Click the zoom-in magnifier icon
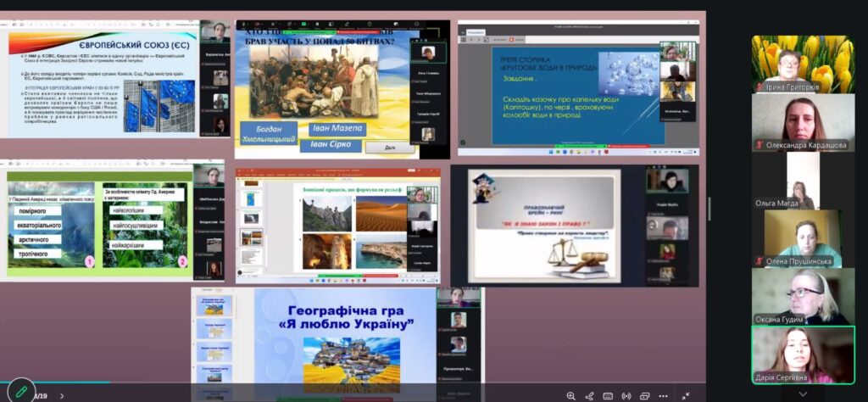The width and height of the screenshot is (868, 402). point(570,396)
